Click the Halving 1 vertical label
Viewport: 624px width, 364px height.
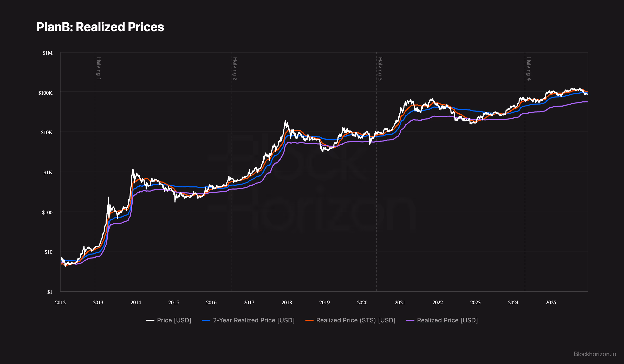tap(99, 69)
